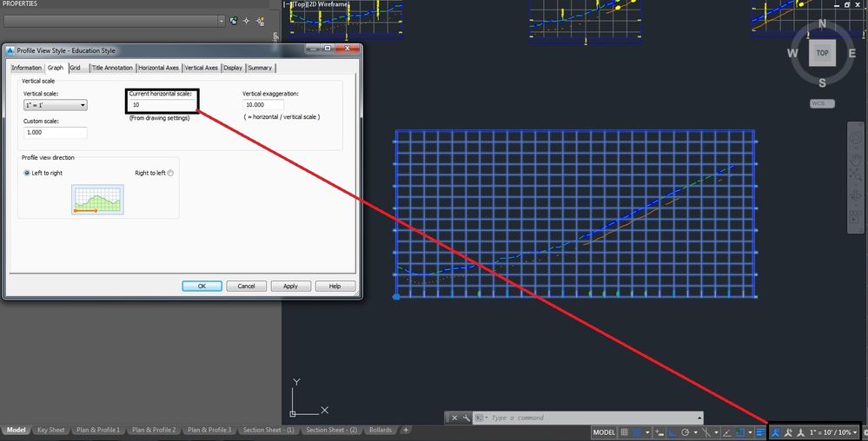Open Summary tab

pyautogui.click(x=260, y=68)
